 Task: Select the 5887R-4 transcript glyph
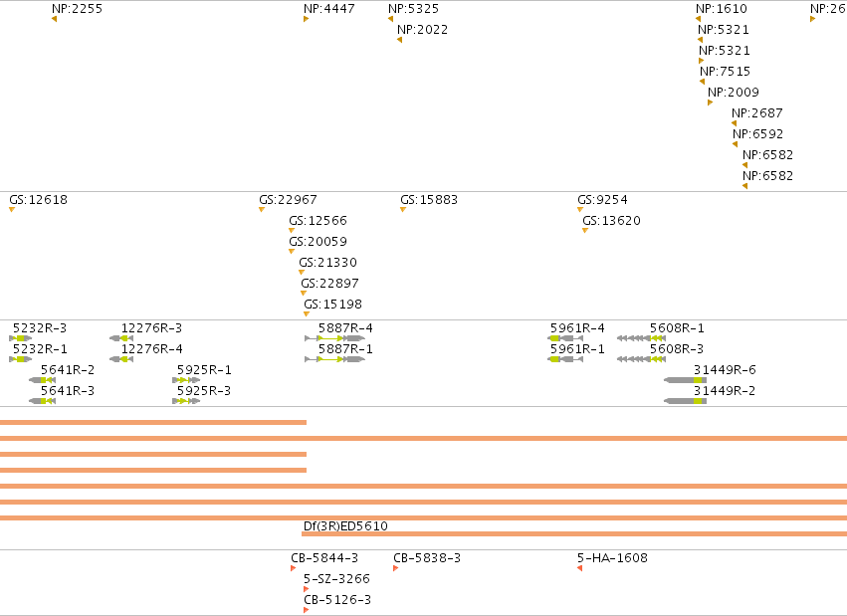(334, 338)
